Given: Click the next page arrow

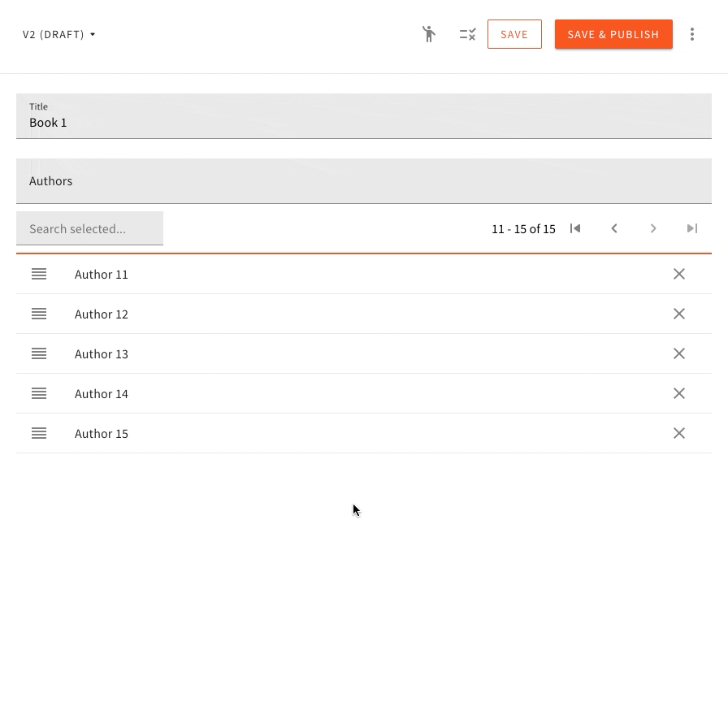Looking at the screenshot, I should click(x=653, y=228).
